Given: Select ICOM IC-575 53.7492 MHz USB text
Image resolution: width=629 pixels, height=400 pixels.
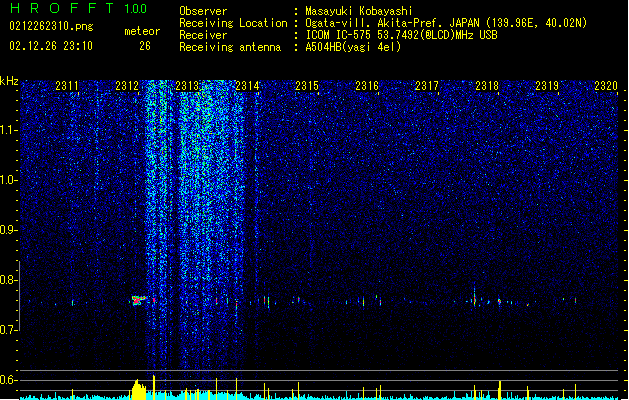Looking at the screenshot, I should click(x=402, y=35).
